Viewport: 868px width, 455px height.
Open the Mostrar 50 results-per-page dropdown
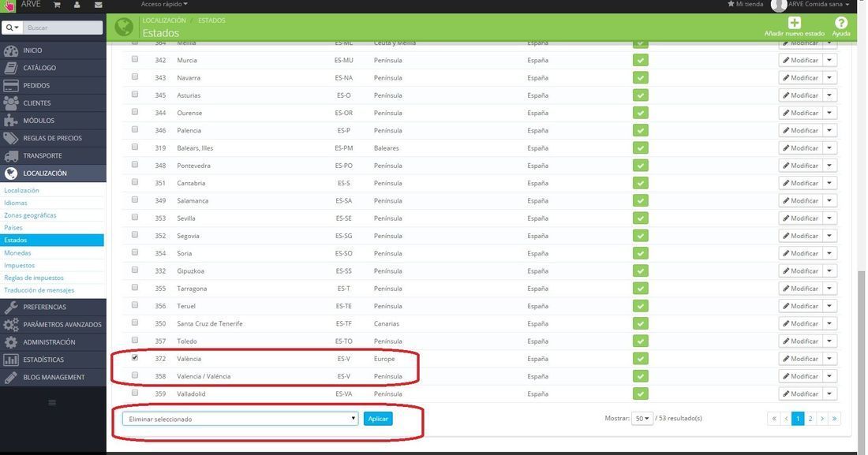pos(642,419)
